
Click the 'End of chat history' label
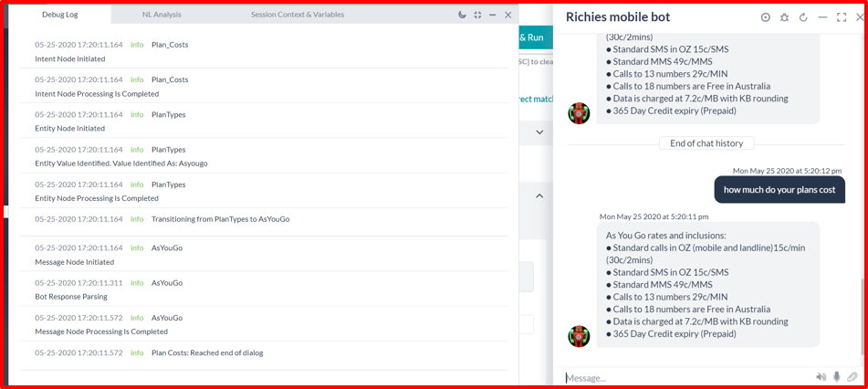click(706, 143)
